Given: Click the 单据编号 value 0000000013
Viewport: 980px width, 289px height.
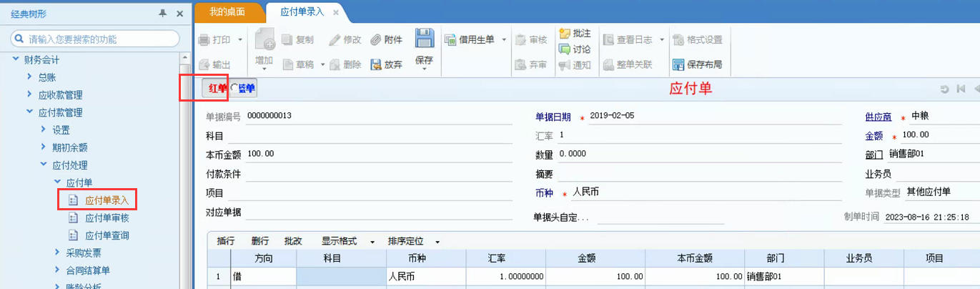Looking at the screenshot, I should pos(269,115).
